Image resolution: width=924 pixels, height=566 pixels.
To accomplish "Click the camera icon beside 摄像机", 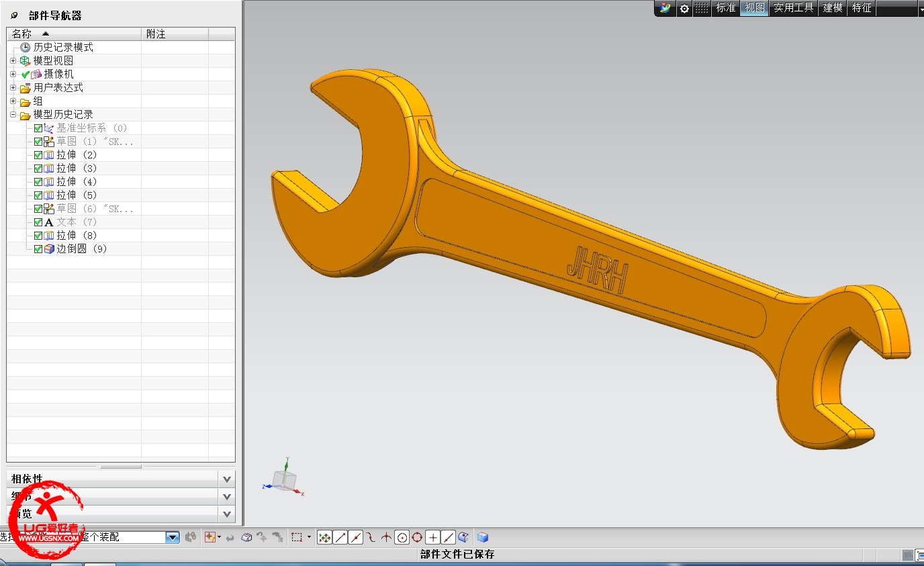I will 36,74.
